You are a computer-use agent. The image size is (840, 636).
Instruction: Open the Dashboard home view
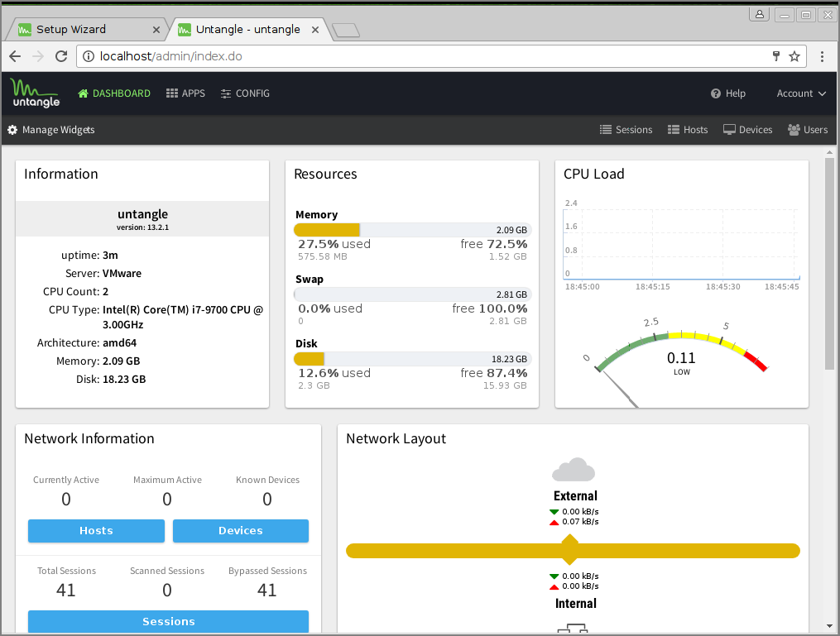click(x=114, y=93)
